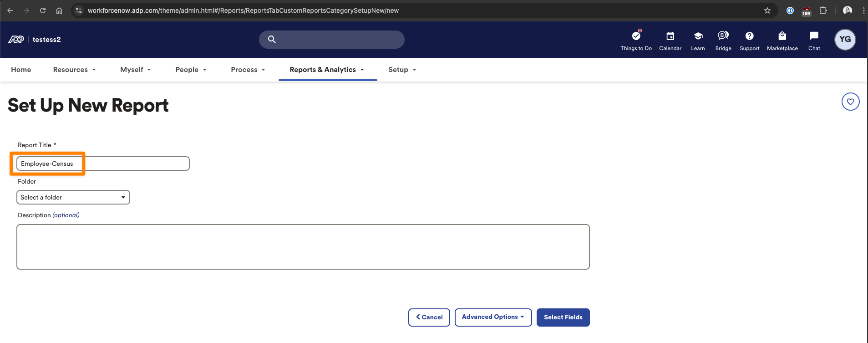Click the Description (optional) label
This screenshot has width=868, height=343.
pos(49,215)
